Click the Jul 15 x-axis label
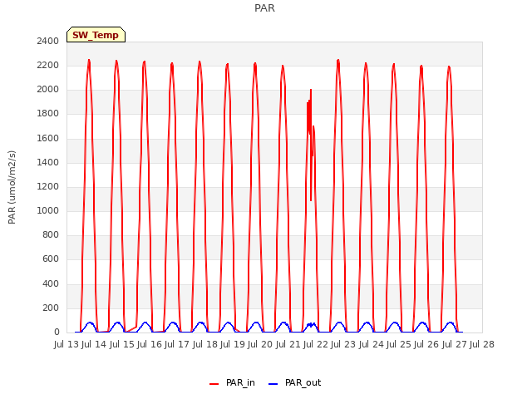 click(x=122, y=344)
